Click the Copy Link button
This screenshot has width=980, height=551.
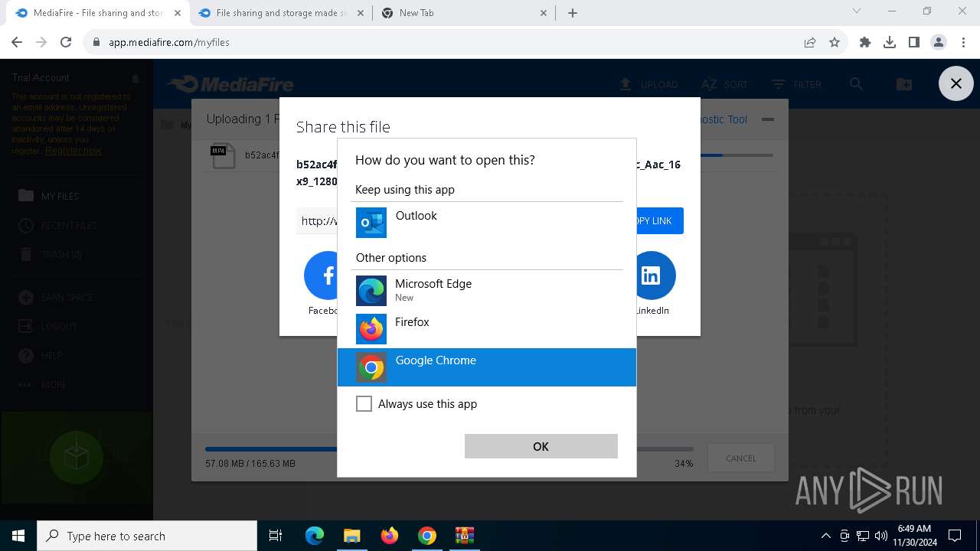[x=660, y=220]
